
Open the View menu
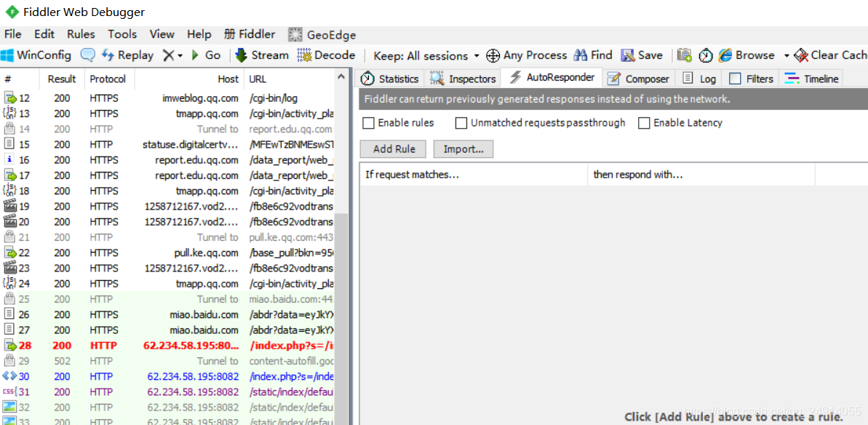click(162, 34)
